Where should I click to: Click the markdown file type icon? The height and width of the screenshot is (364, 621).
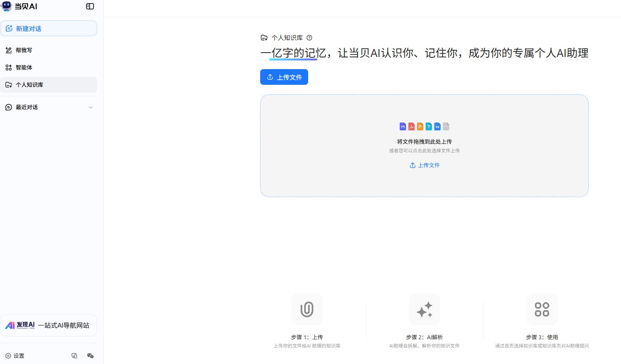403,126
